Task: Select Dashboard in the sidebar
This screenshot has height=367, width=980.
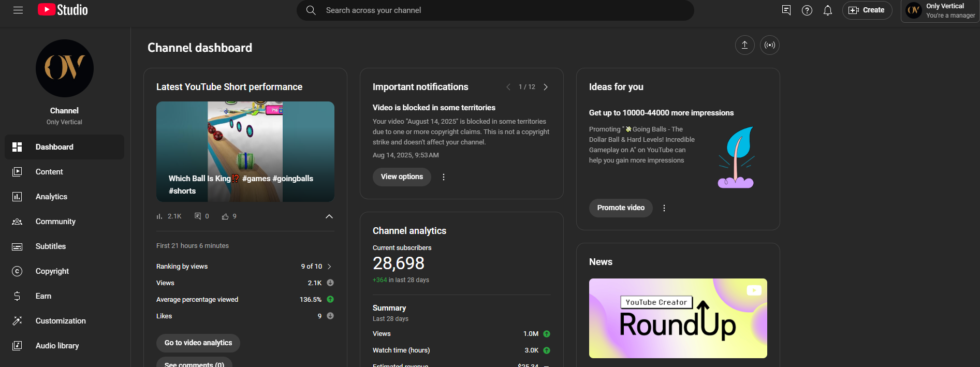Action: (x=65, y=147)
